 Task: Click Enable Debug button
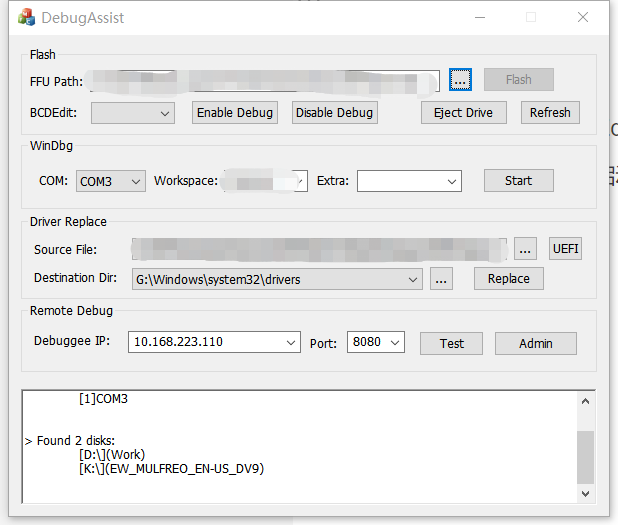[x=235, y=113]
